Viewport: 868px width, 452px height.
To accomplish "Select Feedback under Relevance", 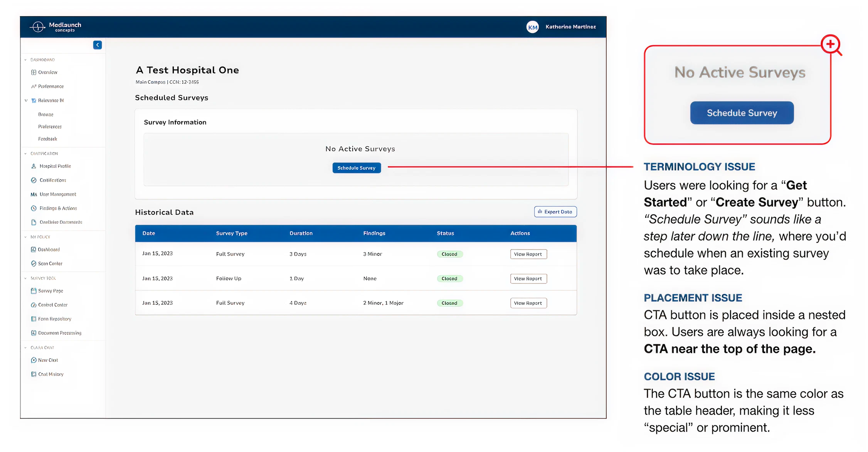I will pos(47,139).
